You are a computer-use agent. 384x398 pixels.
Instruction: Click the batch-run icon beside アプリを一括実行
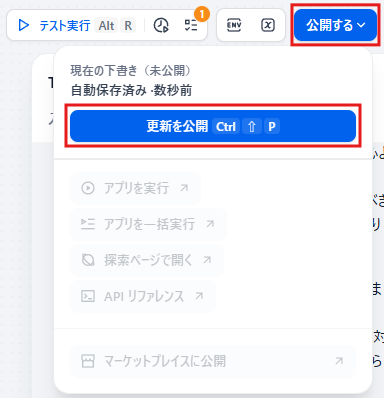point(88,224)
